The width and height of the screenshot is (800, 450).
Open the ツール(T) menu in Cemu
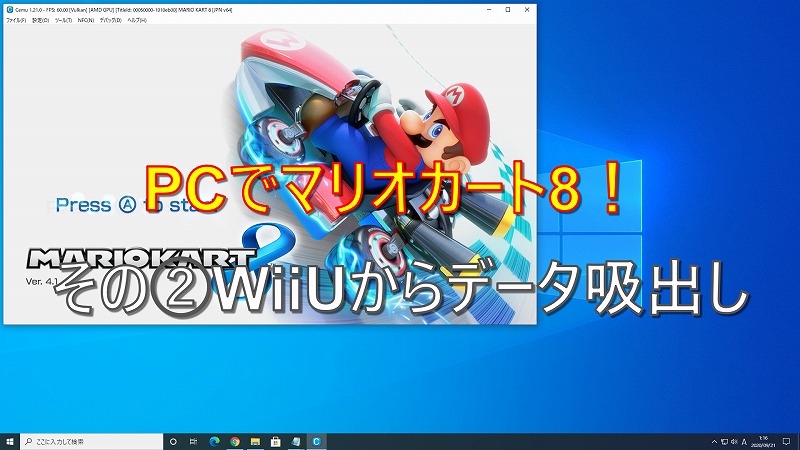[63, 20]
